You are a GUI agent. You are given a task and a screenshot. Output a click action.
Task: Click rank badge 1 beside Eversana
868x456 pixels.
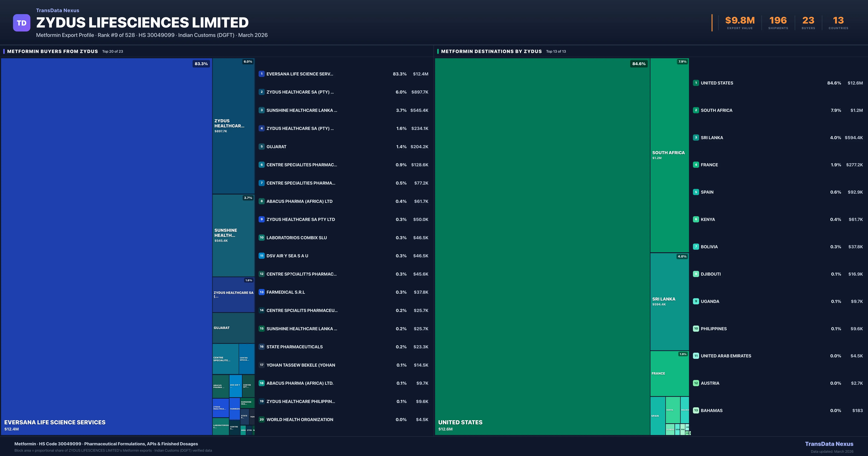pos(261,74)
